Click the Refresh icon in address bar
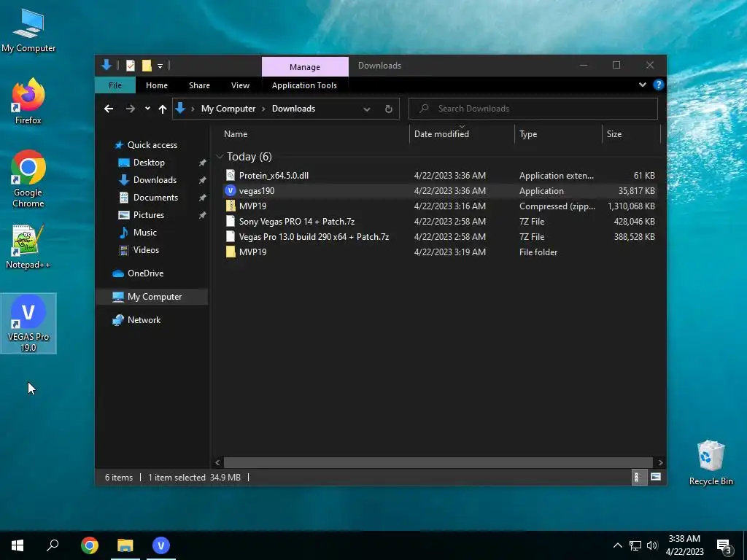 coord(389,109)
